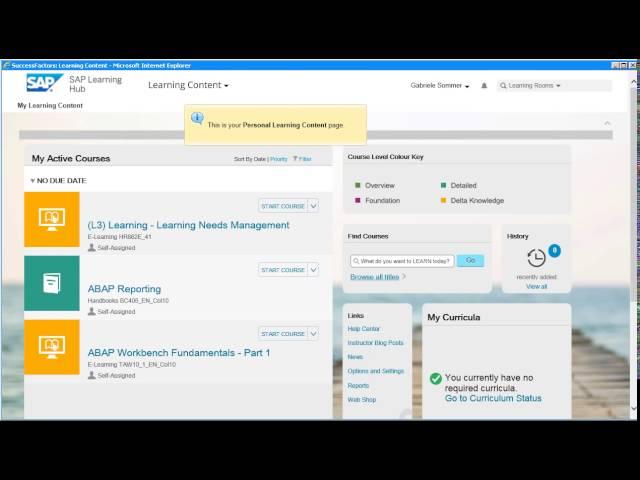This screenshot has height=480, width=640.
Task: Click the blue history count badge
Action: tap(554, 251)
